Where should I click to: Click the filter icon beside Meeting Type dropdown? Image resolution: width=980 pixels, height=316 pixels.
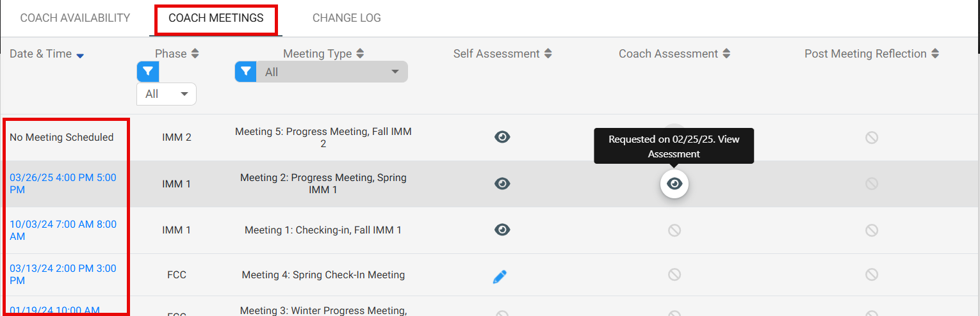pyautogui.click(x=246, y=72)
